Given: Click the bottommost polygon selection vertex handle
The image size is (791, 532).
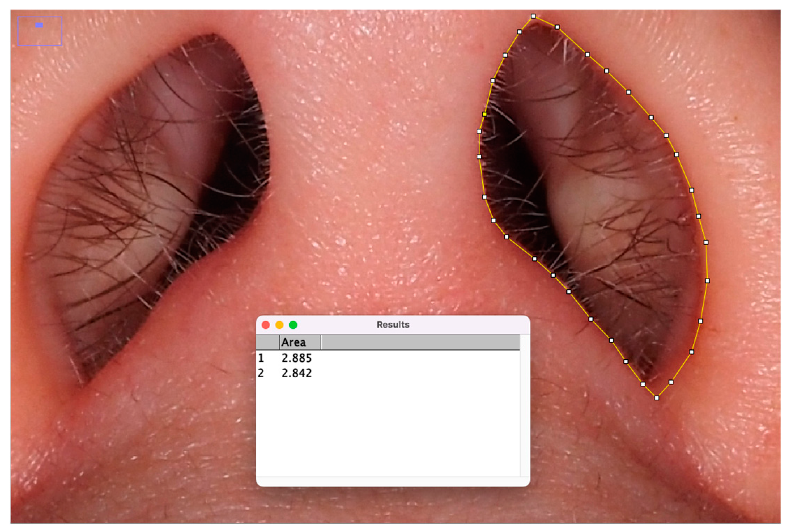Looking at the screenshot, I should (657, 398).
